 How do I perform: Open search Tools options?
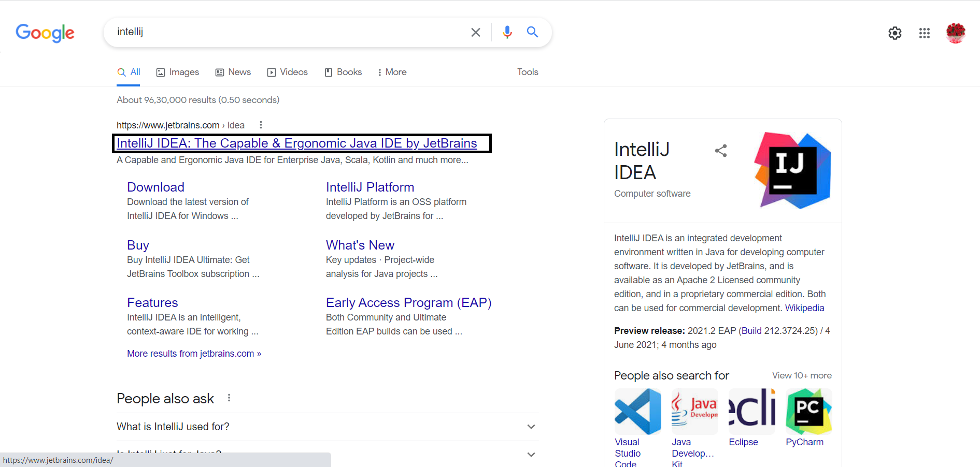tap(528, 72)
